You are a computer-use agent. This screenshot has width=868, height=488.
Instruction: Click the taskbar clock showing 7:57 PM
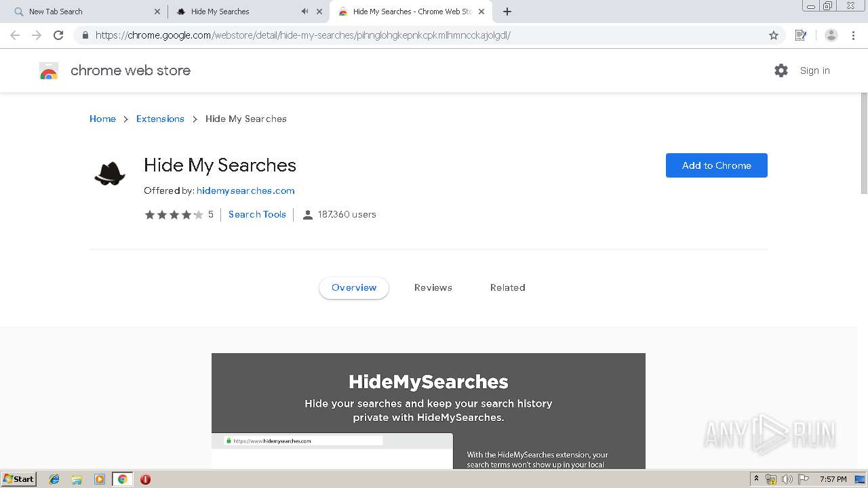pos(833,479)
